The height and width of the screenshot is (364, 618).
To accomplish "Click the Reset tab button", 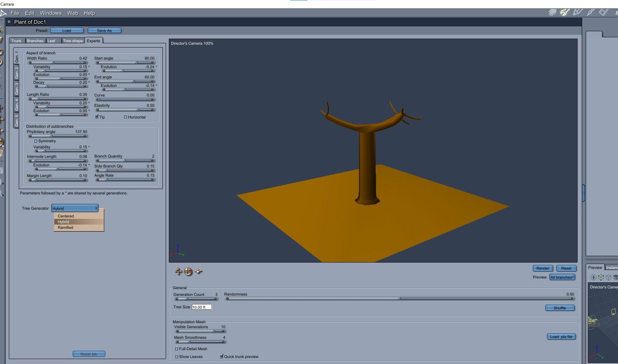I will pos(89,354).
